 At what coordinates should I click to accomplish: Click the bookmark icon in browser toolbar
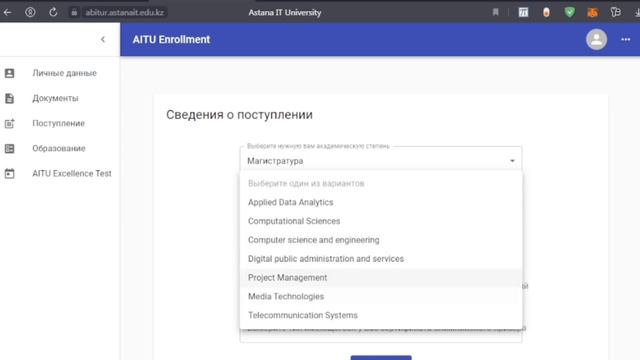point(496,12)
